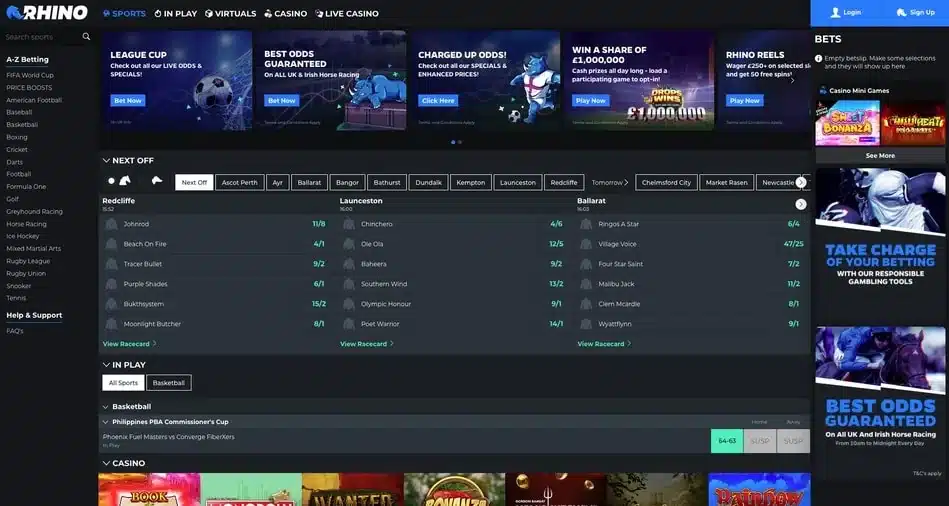
Task: Click the arrow after the meeting tabs
Action: coord(801,182)
